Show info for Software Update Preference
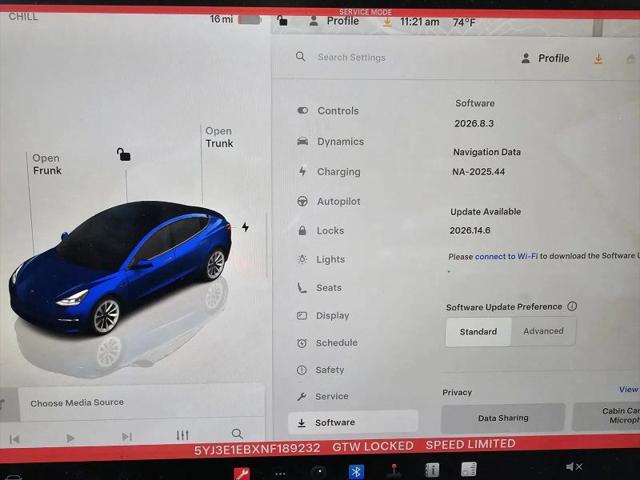Screen dimensions: 640x480 point(572,306)
